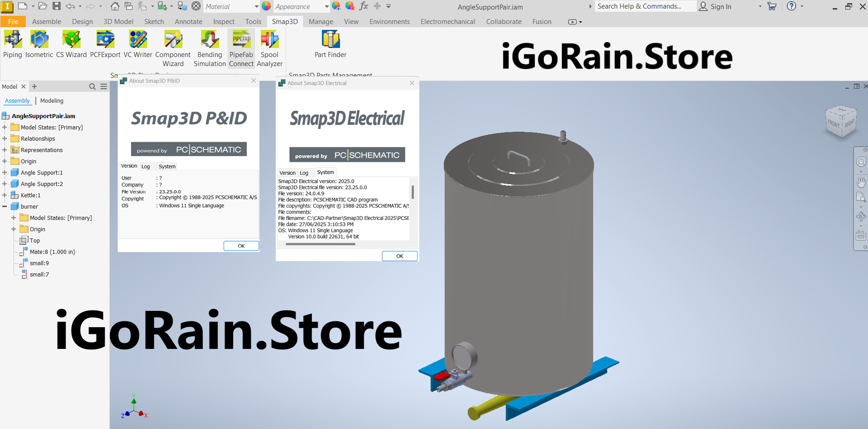
Task: Collapse the burner tree node
Action: [x=5, y=206]
